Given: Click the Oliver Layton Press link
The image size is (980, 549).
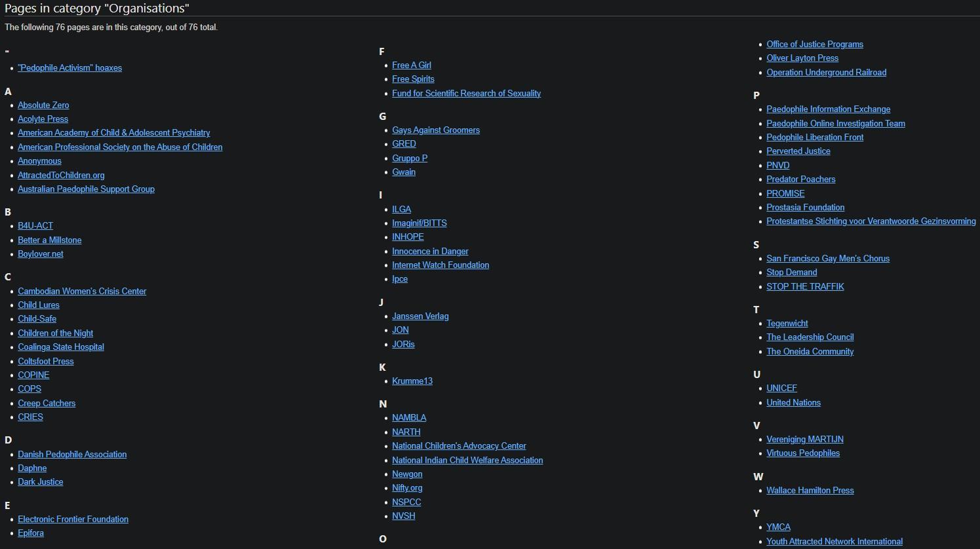Looking at the screenshot, I should (802, 58).
